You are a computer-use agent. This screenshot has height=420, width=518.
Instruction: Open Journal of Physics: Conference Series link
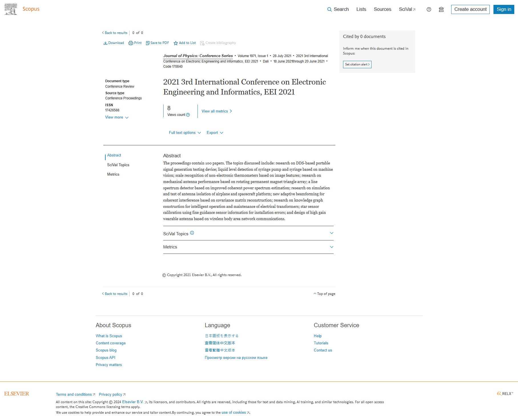coord(198,56)
